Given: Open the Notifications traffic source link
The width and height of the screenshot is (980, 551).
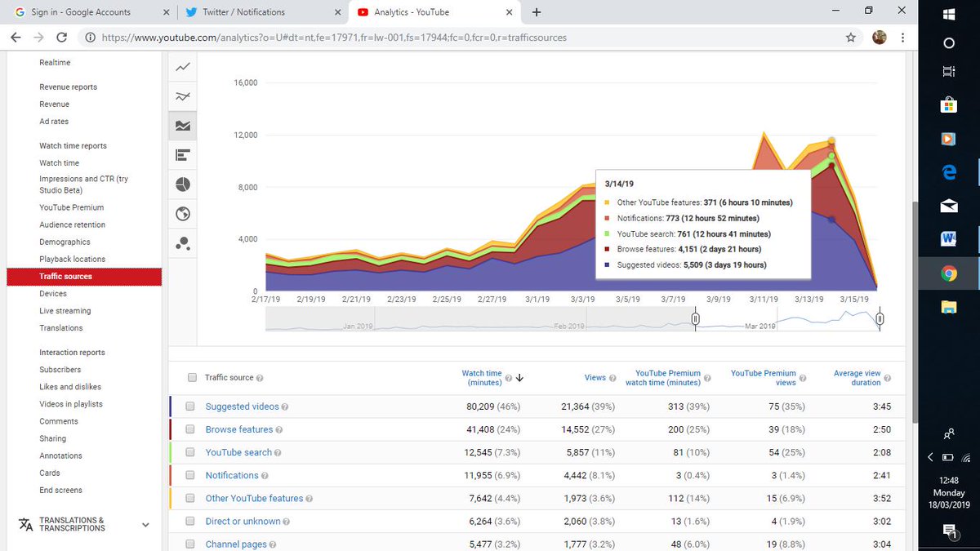Looking at the screenshot, I should point(232,475).
